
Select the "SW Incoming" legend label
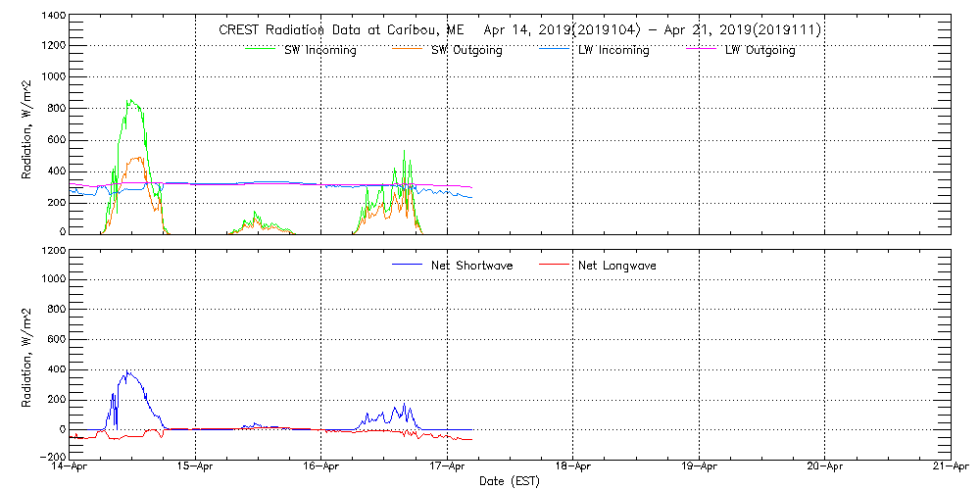[x=320, y=51]
